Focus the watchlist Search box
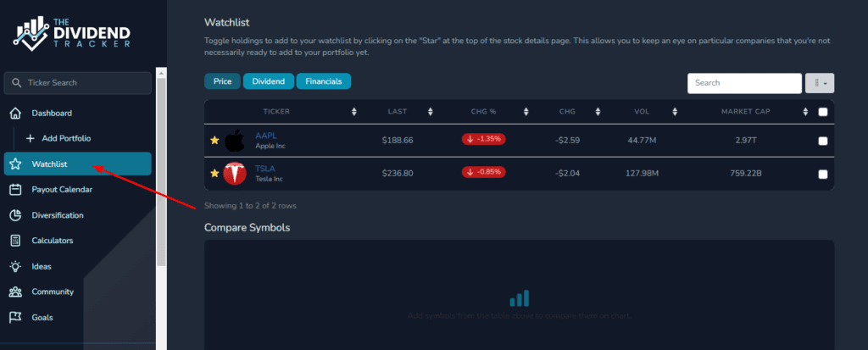The image size is (868, 350). pyautogui.click(x=744, y=83)
